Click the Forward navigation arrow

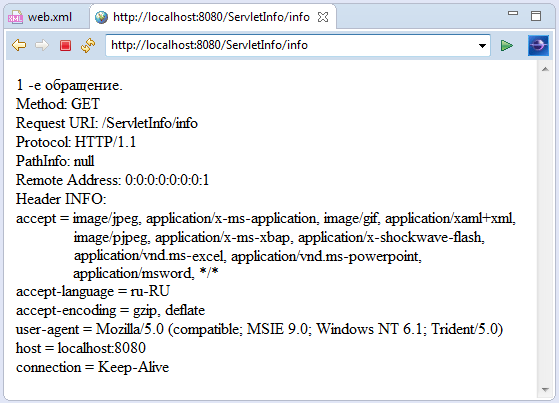click(42, 45)
